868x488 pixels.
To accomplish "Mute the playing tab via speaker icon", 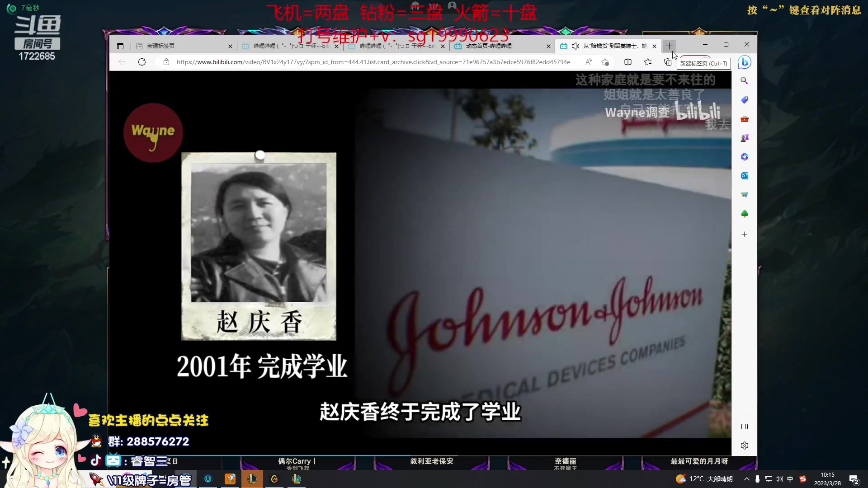I will click(576, 46).
